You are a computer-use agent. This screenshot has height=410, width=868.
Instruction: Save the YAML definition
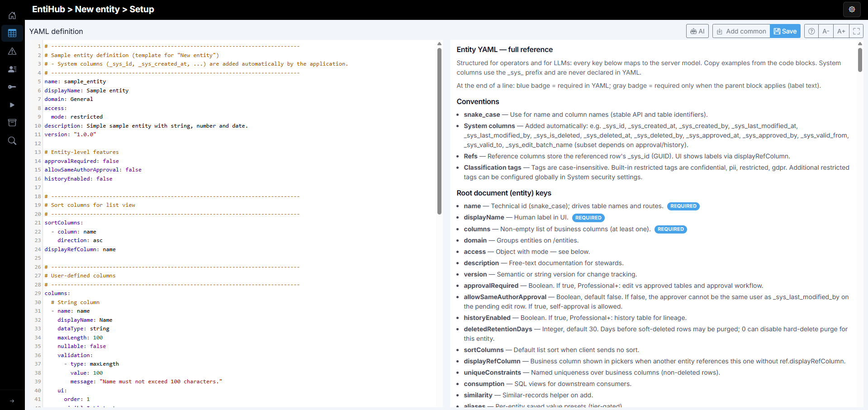785,31
